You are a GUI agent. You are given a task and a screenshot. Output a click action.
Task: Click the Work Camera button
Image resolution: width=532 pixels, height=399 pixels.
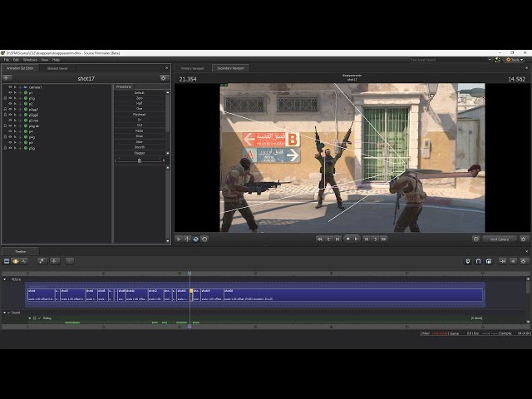point(500,239)
